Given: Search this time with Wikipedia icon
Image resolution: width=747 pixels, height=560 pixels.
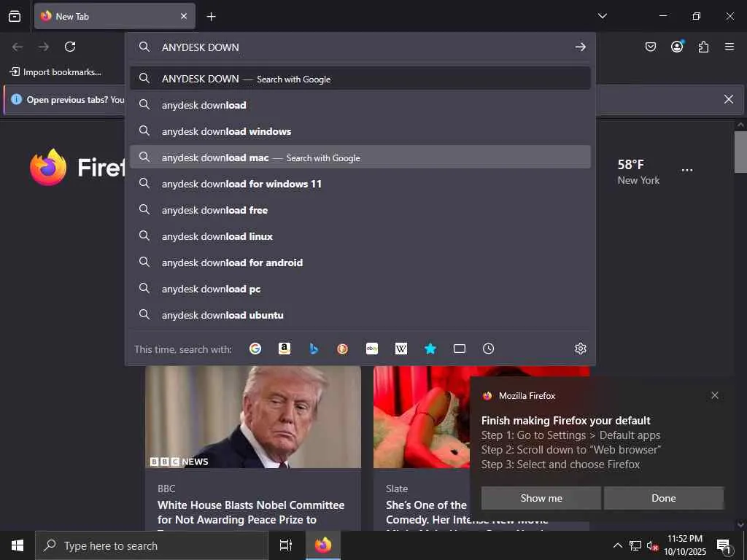Looking at the screenshot, I should pyautogui.click(x=401, y=349).
